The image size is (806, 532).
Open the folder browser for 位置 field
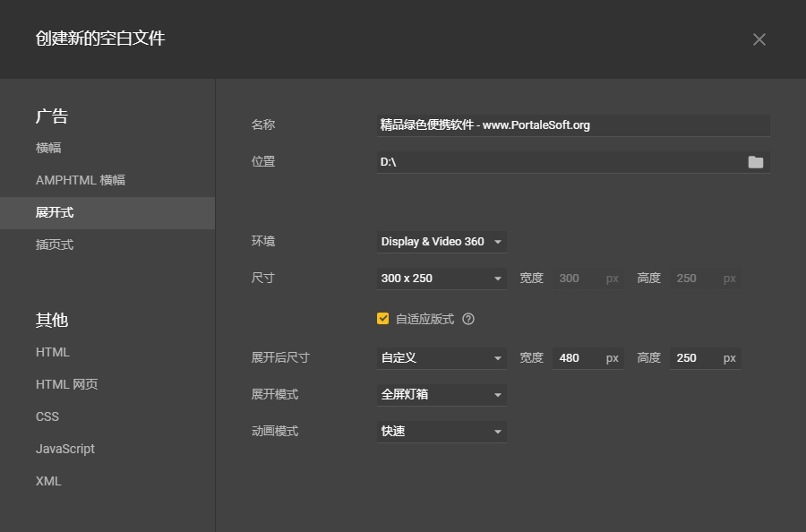point(755,161)
